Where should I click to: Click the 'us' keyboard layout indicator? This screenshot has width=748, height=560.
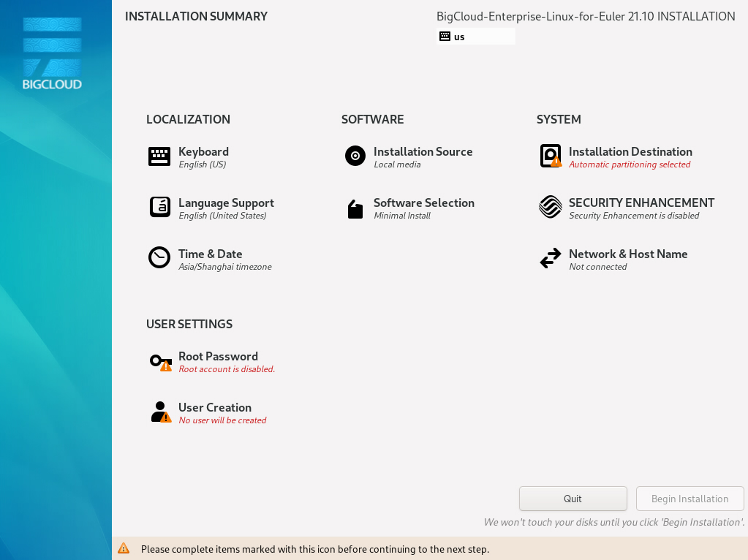[476, 37]
